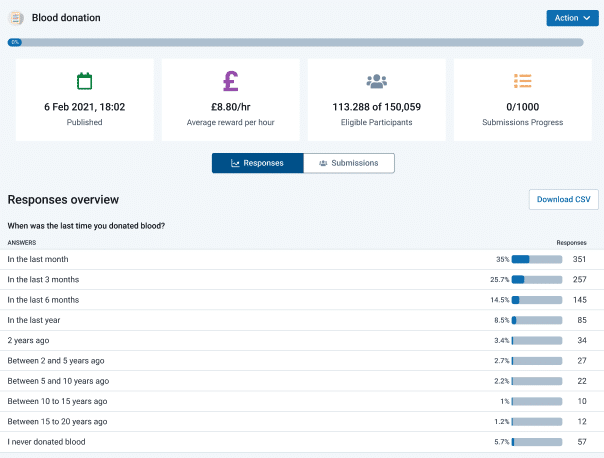Select 'Between 2 and 5 years ago'

(302, 361)
